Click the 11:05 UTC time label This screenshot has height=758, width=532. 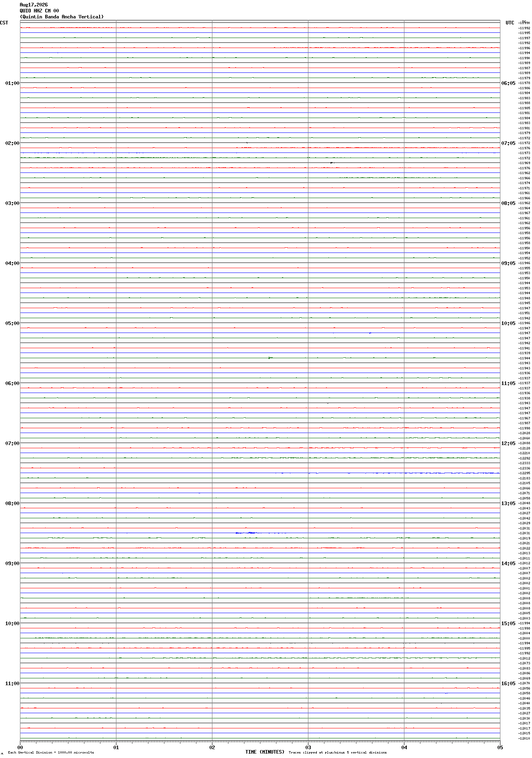click(x=508, y=383)
